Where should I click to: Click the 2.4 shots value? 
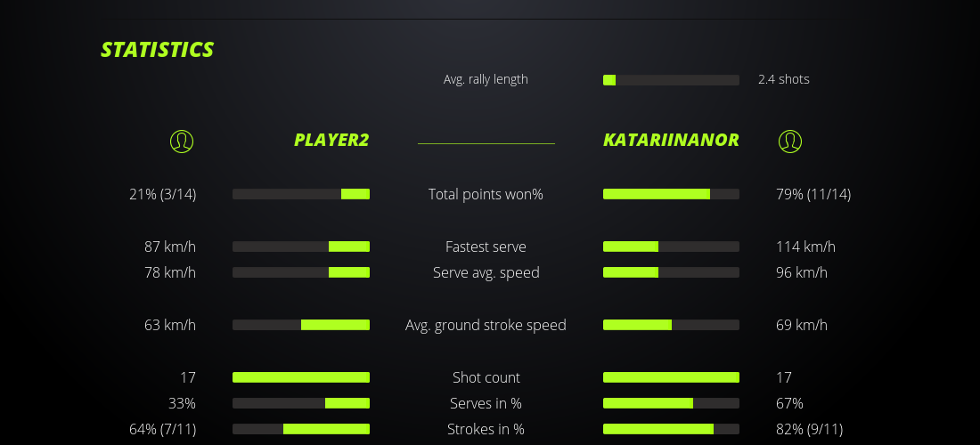[x=784, y=79]
